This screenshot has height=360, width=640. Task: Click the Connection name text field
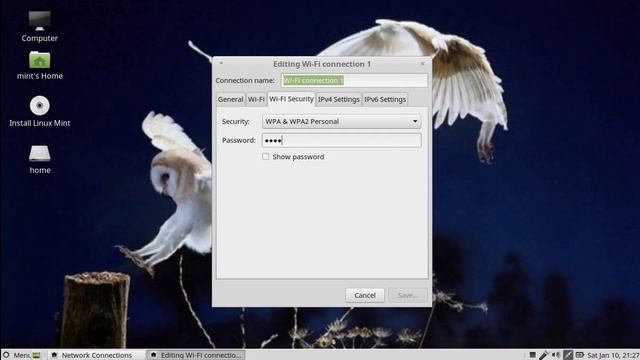pos(354,80)
